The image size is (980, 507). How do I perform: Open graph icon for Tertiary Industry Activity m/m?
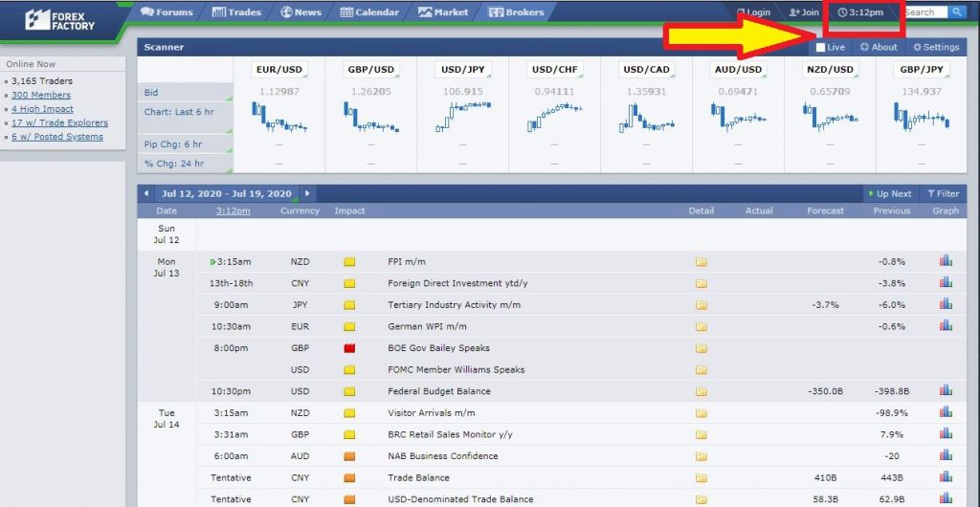click(946, 304)
